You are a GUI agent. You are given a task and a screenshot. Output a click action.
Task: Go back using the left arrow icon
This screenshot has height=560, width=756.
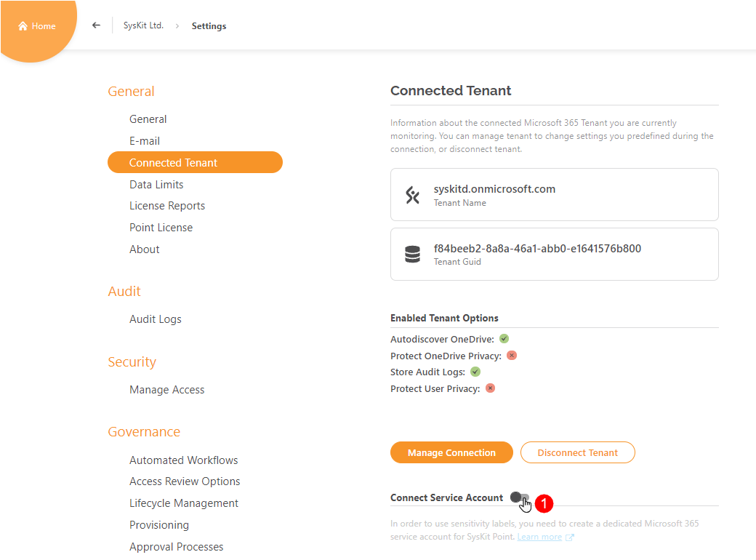pos(97,25)
